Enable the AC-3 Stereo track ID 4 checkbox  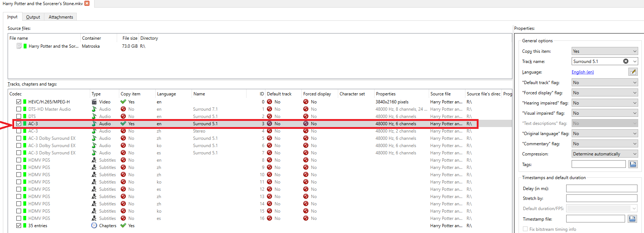point(19,131)
